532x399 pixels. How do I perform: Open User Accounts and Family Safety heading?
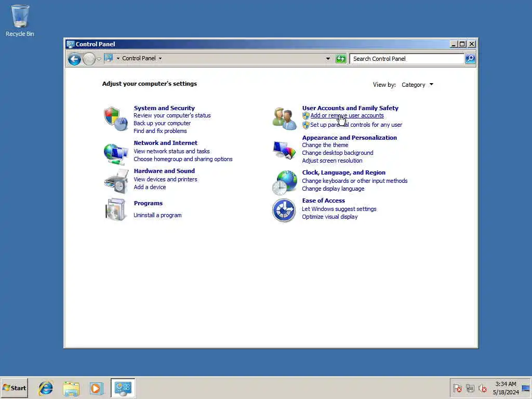tap(350, 108)
